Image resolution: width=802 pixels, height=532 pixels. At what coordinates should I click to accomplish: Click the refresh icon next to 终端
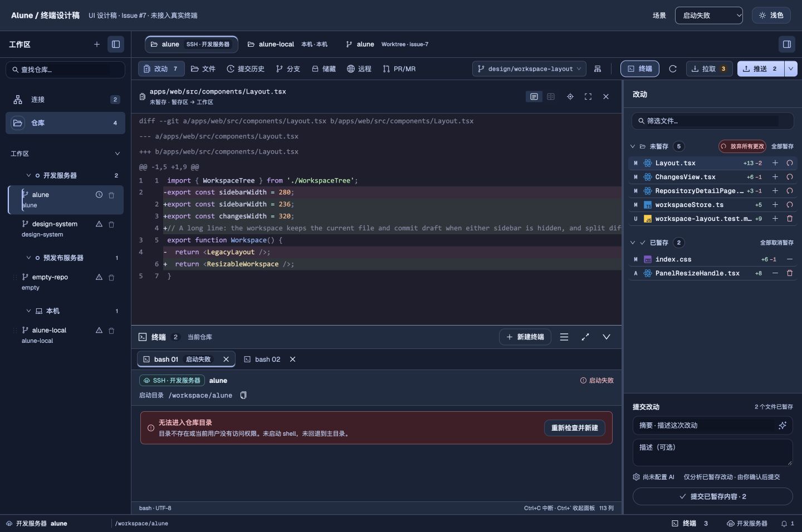673,69
